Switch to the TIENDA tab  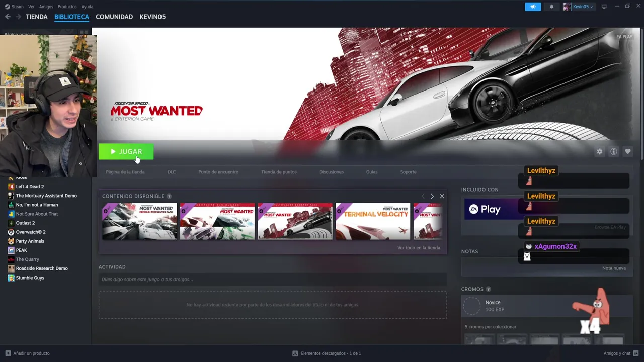click(37, 17)
